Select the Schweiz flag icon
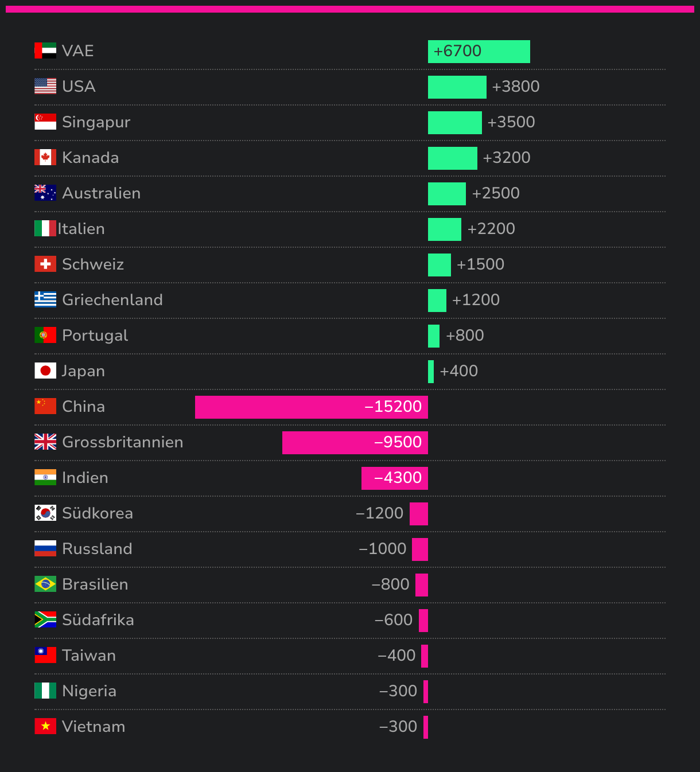The height and width of the screenshot is (772, 700). coord(45,264)
